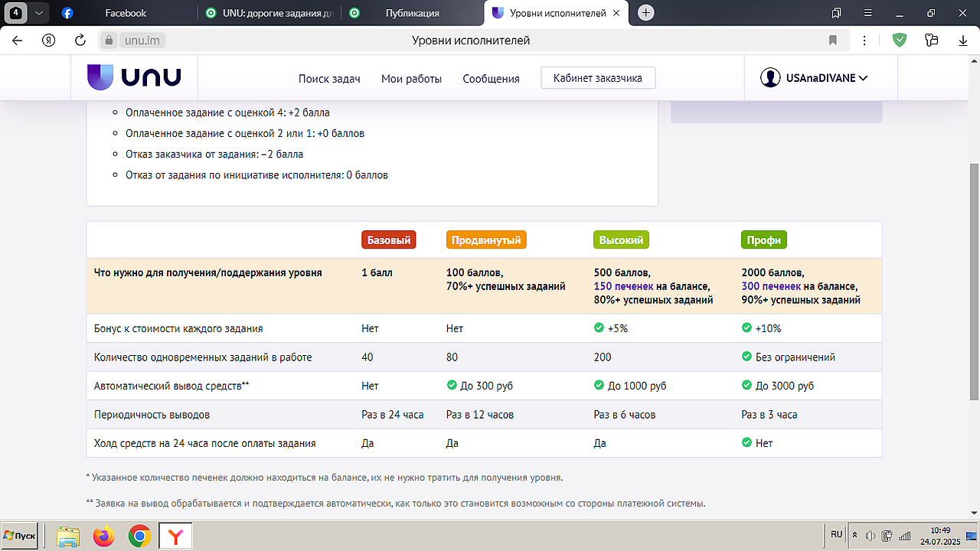Screen dimensions: 980x551
Task: Open the Сообщения menu item
Action: [x=491, y=79]
